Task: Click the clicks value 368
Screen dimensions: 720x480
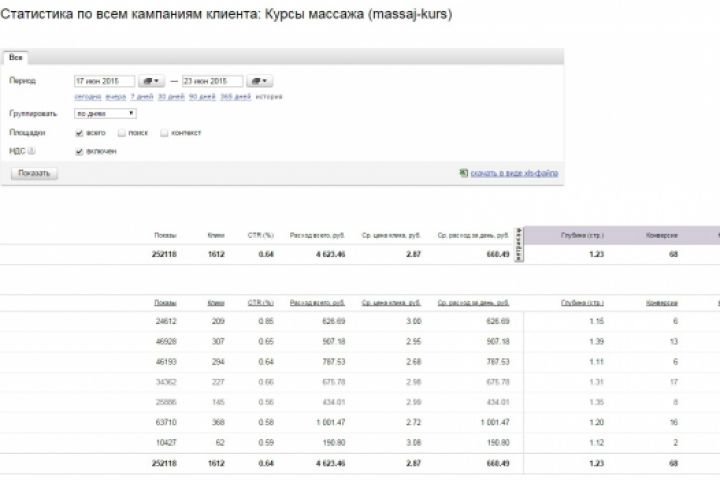Action: [218, 422]
